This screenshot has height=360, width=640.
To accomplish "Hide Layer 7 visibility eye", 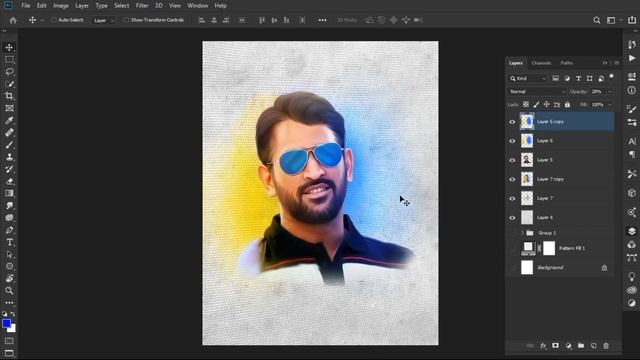I will coord(512,198).
